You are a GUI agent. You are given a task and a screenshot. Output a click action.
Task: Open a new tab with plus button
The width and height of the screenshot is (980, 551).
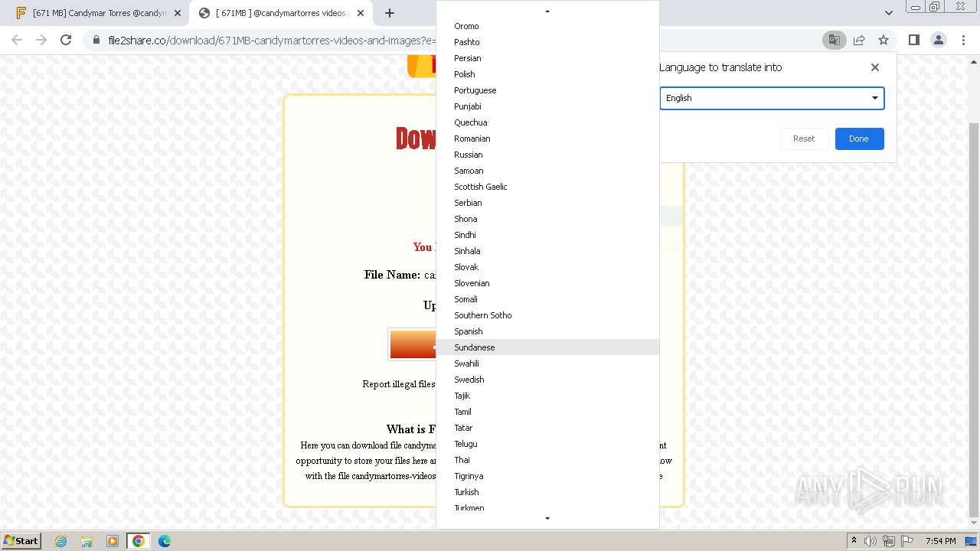[390, 13]
